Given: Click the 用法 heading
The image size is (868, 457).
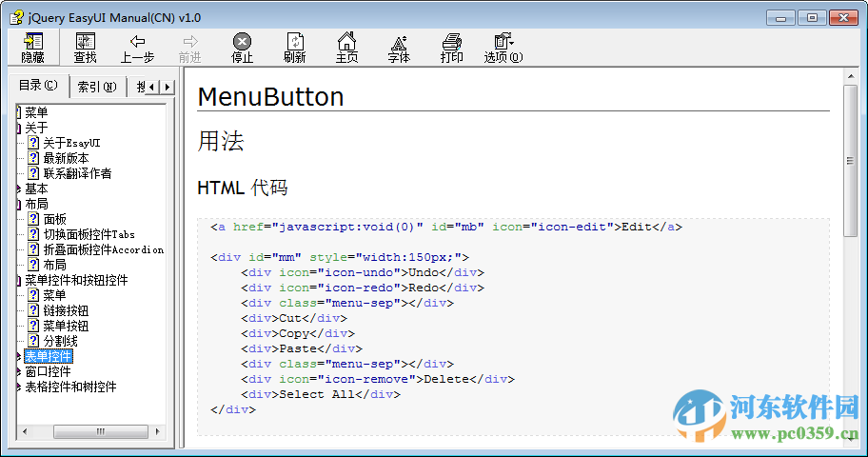Looking at the screenshot, I should pyautogui.click(x=220, y=141).
